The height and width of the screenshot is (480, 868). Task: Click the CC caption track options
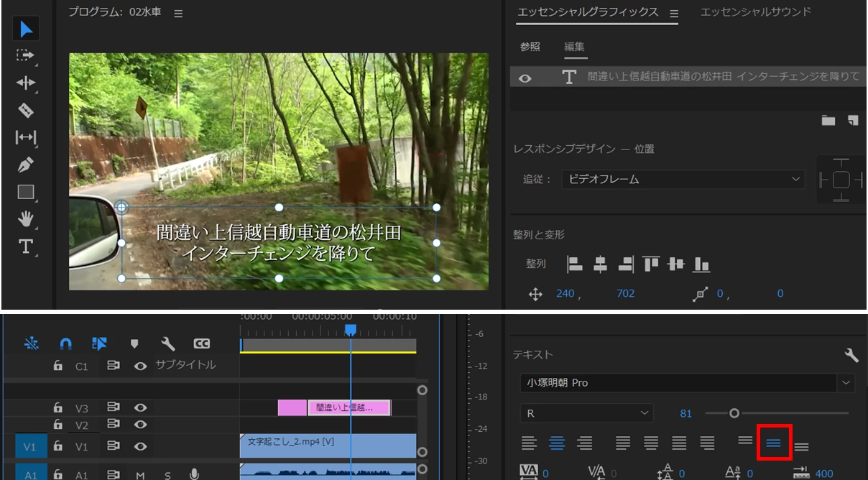(202, 344)
